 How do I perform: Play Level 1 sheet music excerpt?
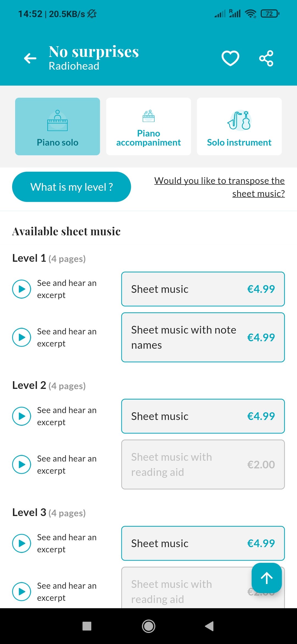click(x=21, y=289)
